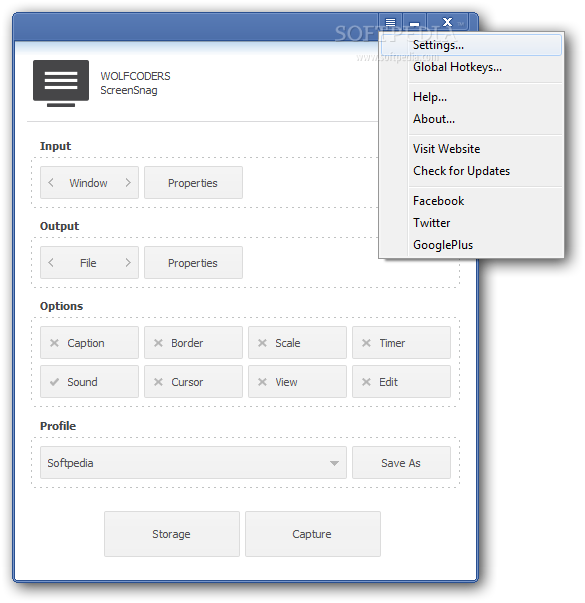
Task: Click the WOLFCODERS text
Action: click(135, 76)
